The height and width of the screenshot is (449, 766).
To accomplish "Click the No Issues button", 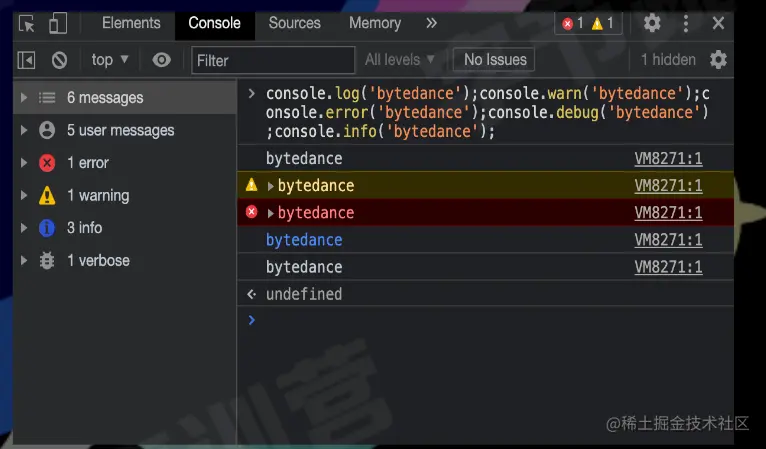I will (x=494, y=60).
